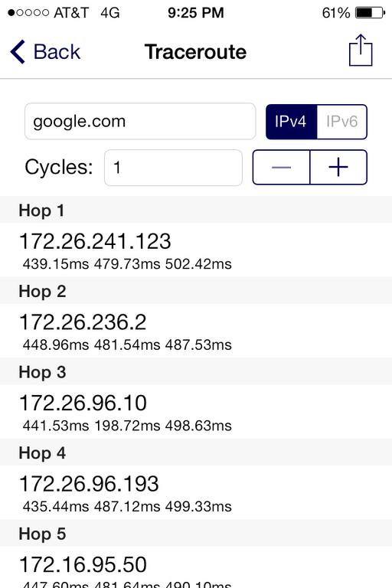The height and width of the screenshot is (588, 392).
Task: Focus the google.com host field
Action: pyautogui.click(x=140, y=122)
